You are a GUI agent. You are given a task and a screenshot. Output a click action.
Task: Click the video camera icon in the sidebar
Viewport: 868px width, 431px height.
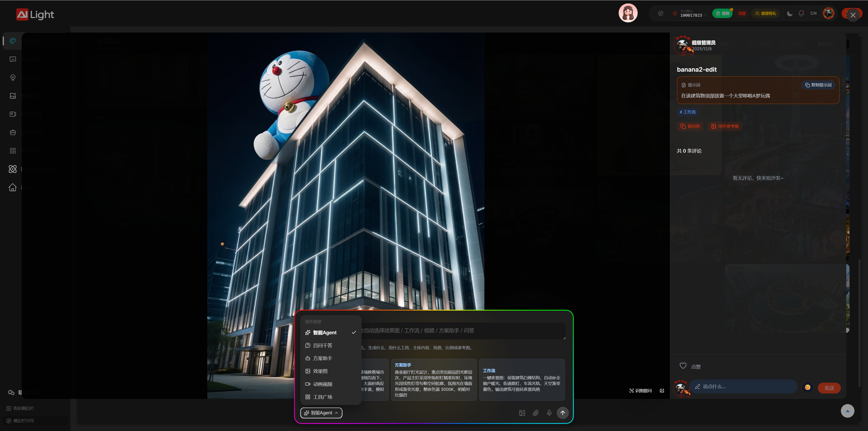(x=13, y=114)
